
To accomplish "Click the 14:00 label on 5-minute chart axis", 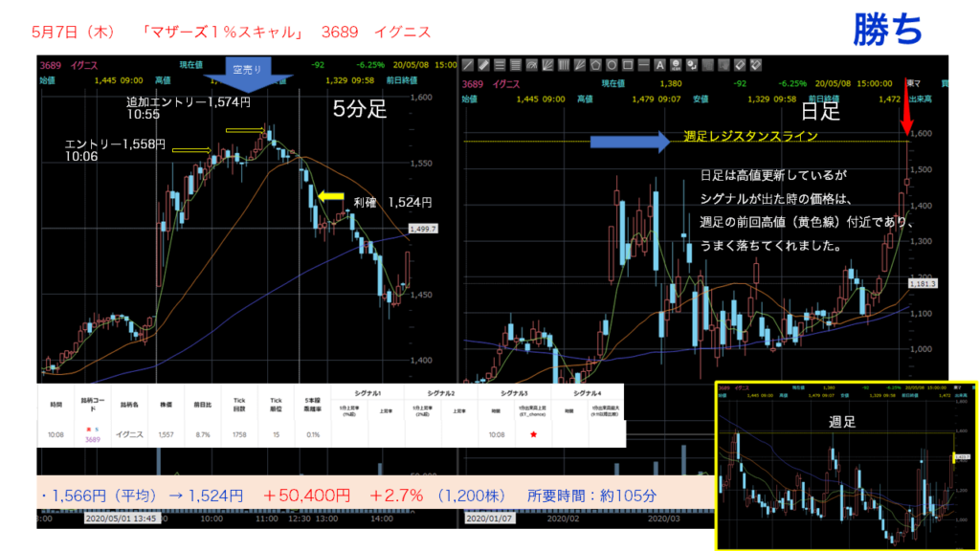I will (x=381, y=518).
